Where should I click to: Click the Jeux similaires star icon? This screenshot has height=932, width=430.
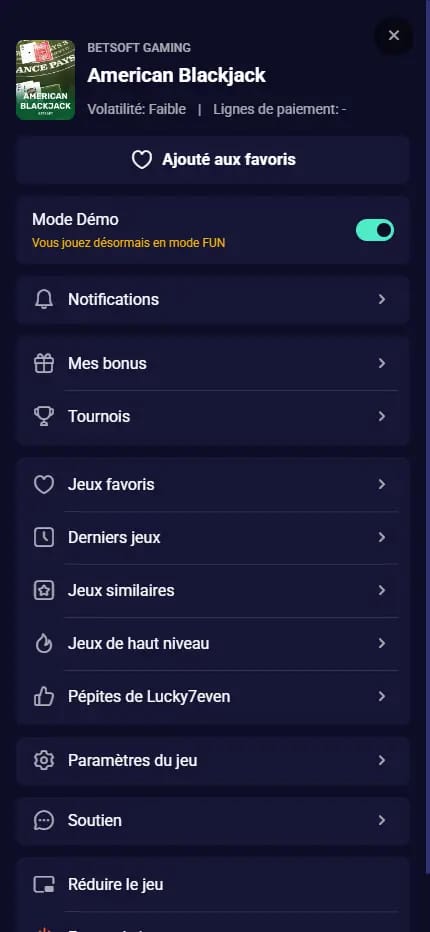(x=43, y=590)
